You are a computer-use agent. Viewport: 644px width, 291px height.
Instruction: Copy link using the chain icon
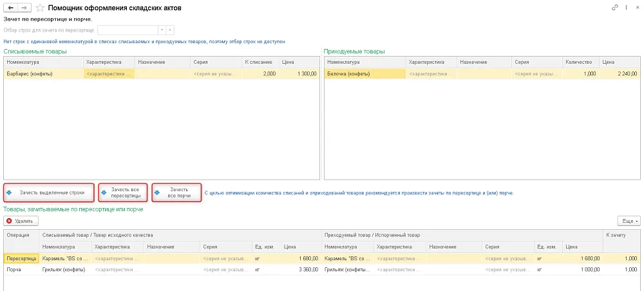tap(615, 7)
